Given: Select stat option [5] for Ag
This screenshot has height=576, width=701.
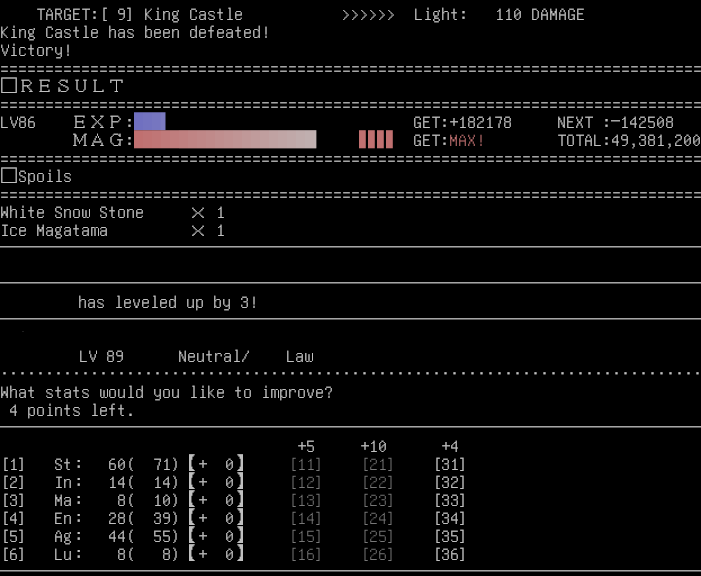Looking at the screenshot, I should (x=13, y=536).
